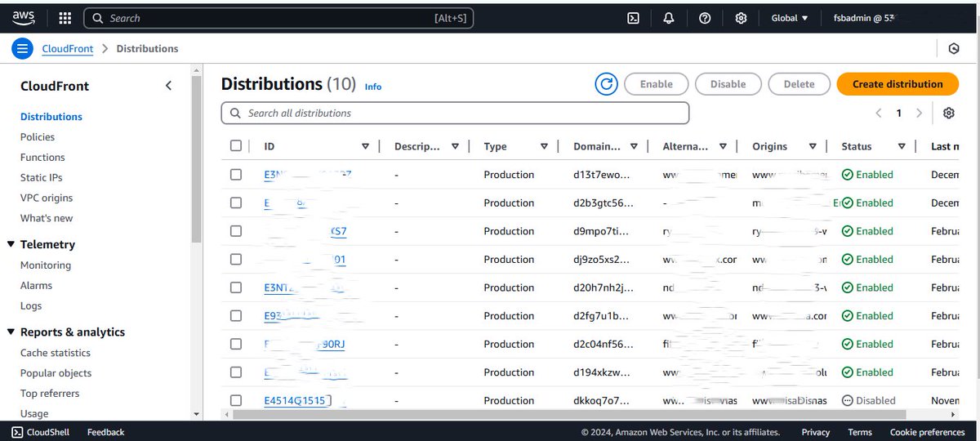Select the checkbox for row d194xkzw
The image size is (980, 441).
[x=236, y=372]
